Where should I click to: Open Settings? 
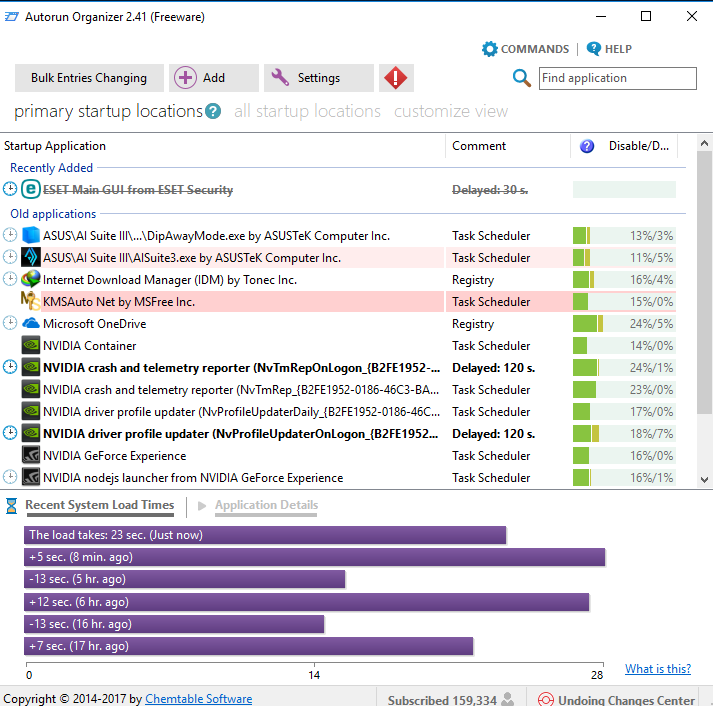[319, 78]
